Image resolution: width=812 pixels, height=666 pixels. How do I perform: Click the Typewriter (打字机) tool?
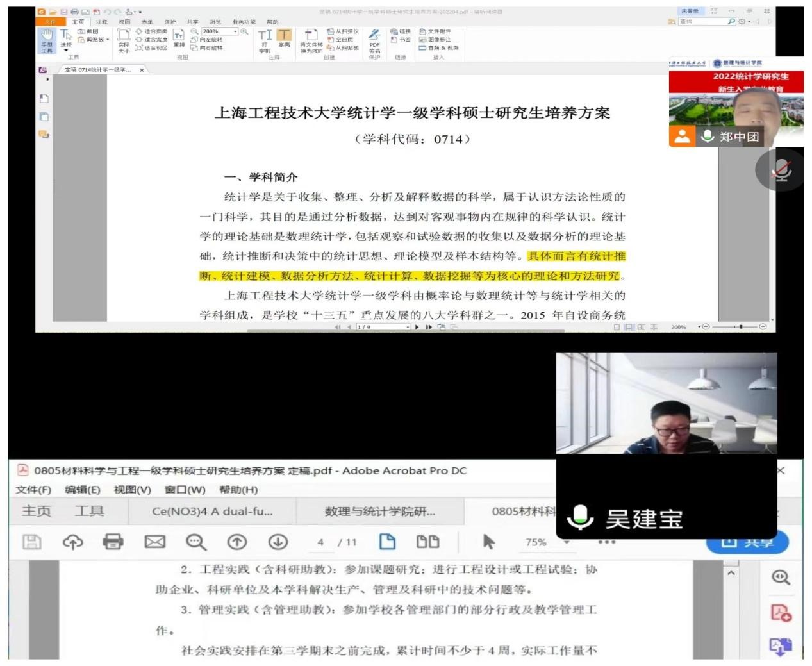[265, 40]
